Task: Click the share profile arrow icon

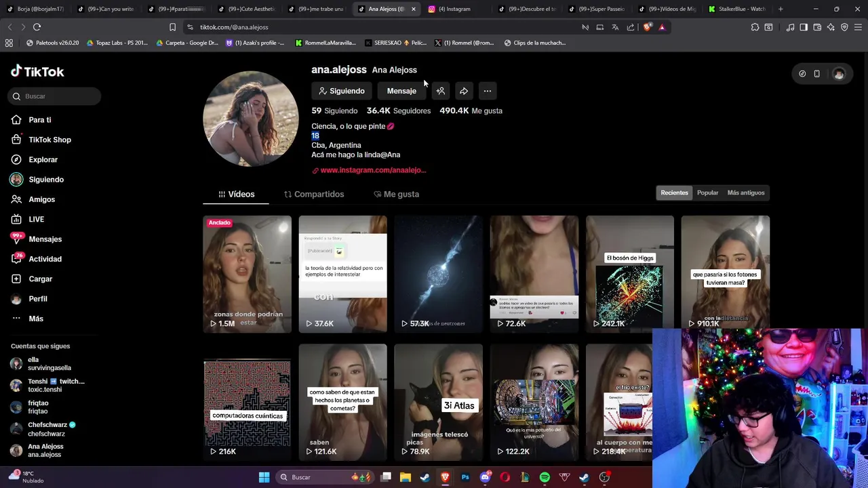Action: coord(464,91)
